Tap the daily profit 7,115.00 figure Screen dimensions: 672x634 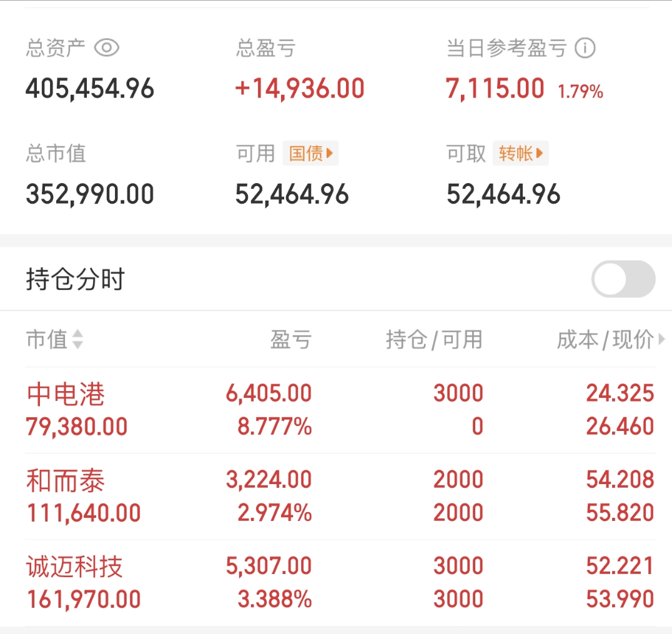click(495, 89)
